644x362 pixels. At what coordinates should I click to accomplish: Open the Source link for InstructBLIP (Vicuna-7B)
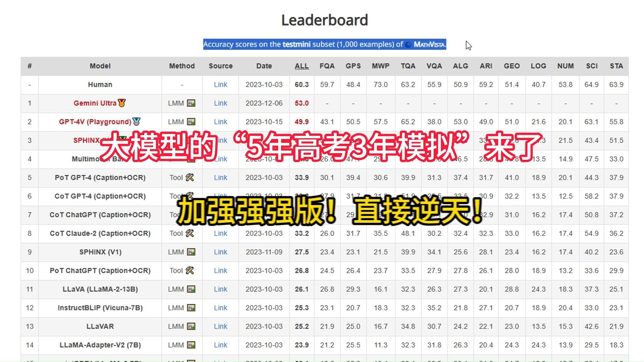pyautogui.click(x=220, y=308)
